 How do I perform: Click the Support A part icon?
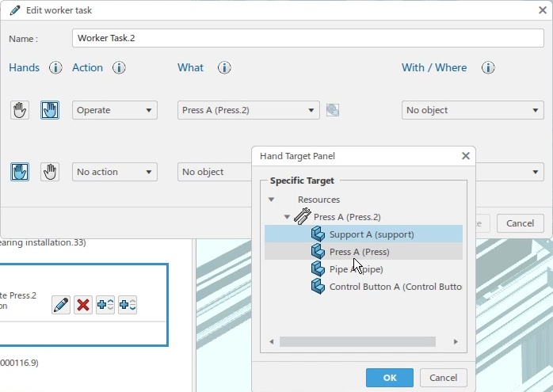point(318,234)
